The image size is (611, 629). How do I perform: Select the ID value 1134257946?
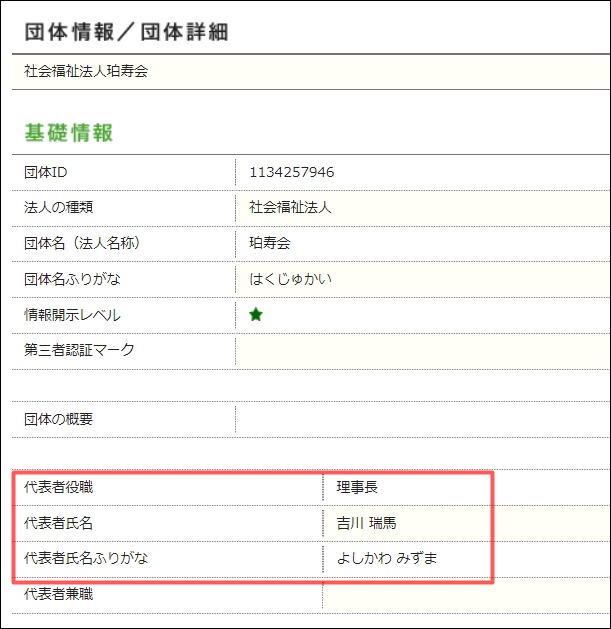click(x=292, y=172)
